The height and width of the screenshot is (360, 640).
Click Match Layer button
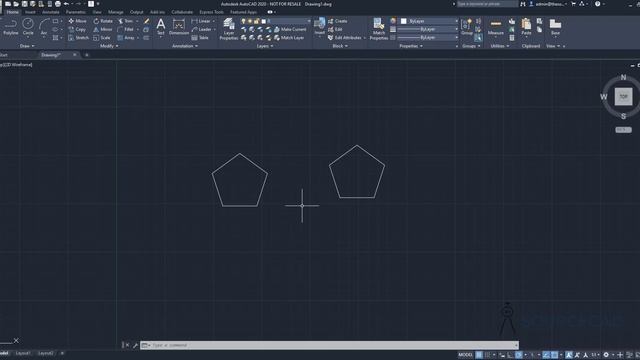click(289, 38)
